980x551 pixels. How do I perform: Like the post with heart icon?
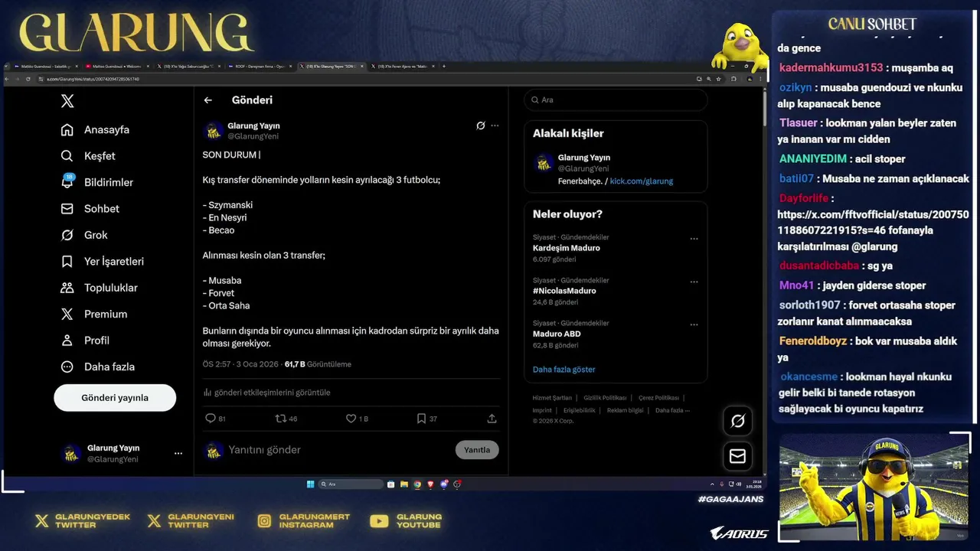[x=351, y=419]
